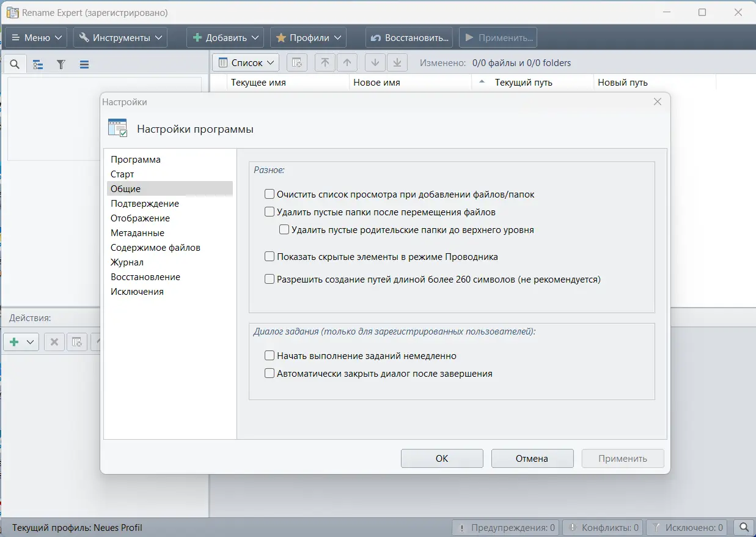Enable Удалить пустые папки после перемещения файлов

(x=270, y=212)
